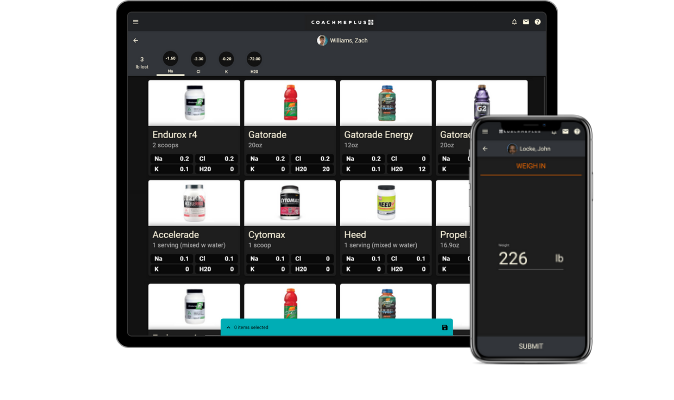Image resolution: width=674 pixels, height=400 pixels.
Task: Click '2 scoops' under Endurox r4
Action: pos(165,145)
